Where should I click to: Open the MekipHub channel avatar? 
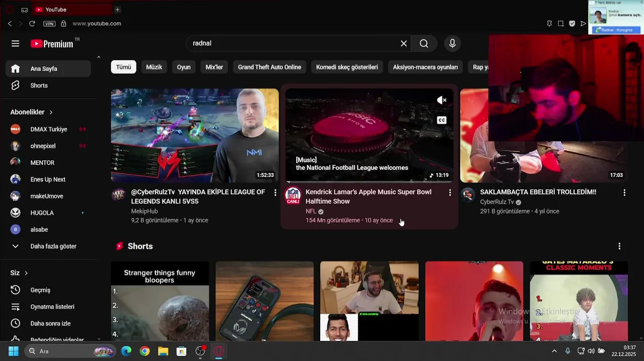[x=118, y=195]
